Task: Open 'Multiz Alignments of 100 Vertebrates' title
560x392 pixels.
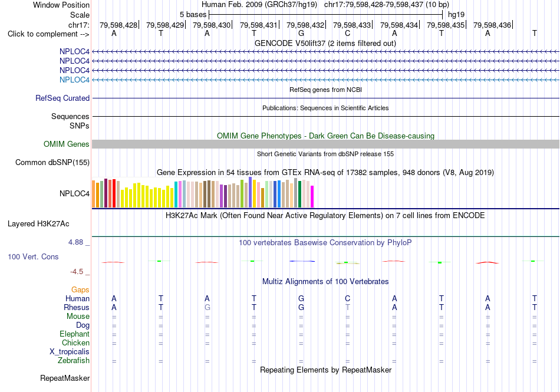Action: (x=325, y=281)
